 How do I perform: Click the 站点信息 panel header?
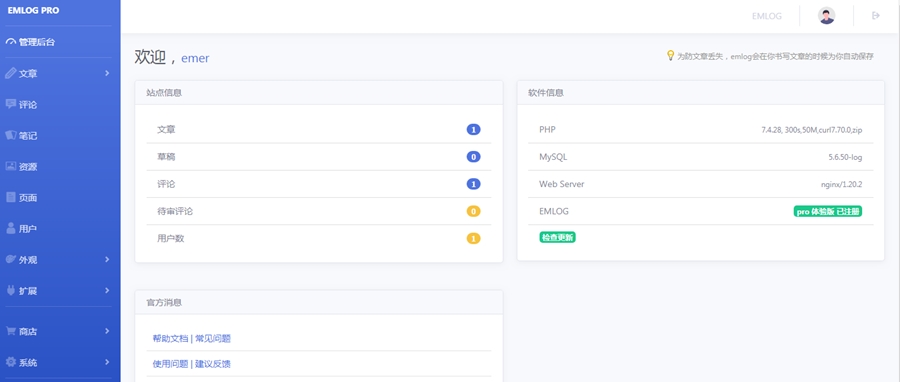[x=319, y=92]
